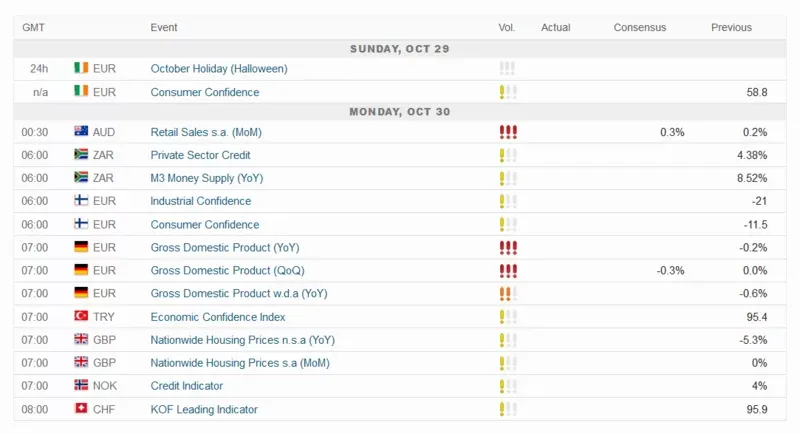Click the Switzerland flag beside CHF
This screenshot has width=800, height=434.
click(x=81, y=408)
